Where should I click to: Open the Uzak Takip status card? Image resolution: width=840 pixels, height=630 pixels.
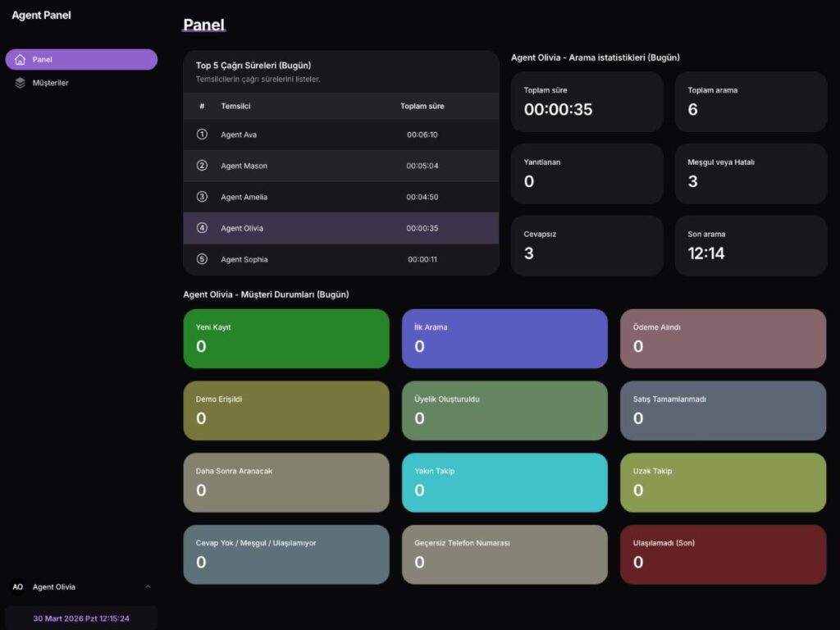coord(724,482)
